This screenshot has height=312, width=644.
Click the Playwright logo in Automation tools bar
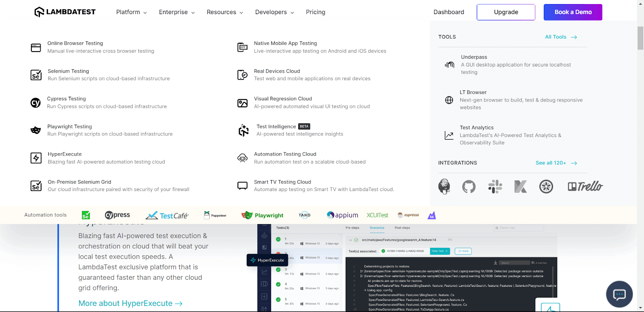tap(262, 215)
